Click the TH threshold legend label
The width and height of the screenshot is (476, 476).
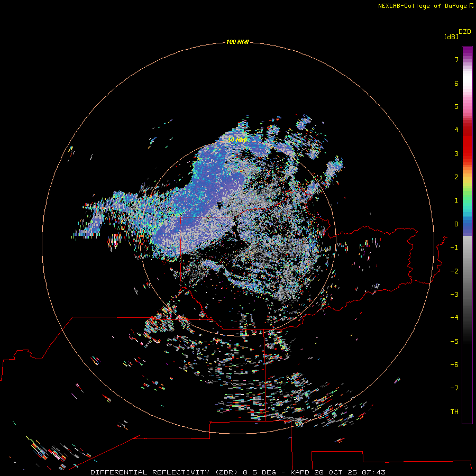pyautogui.click(x=454, y=412)
